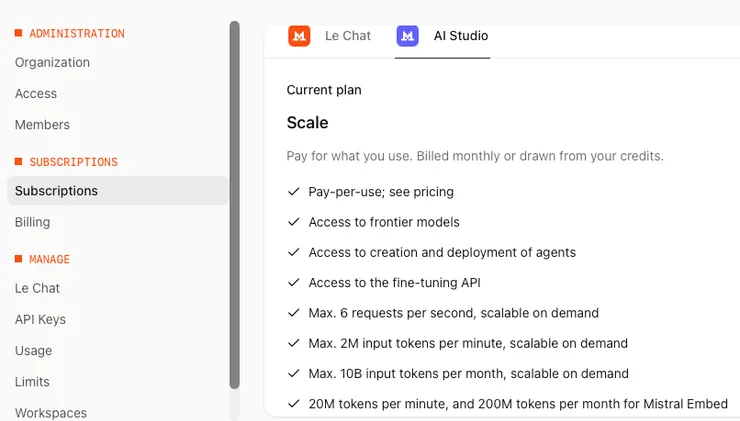Screen dimensions: 740x421
Task: Switch to the Le Chat tab
Action: tap(347, 36)
